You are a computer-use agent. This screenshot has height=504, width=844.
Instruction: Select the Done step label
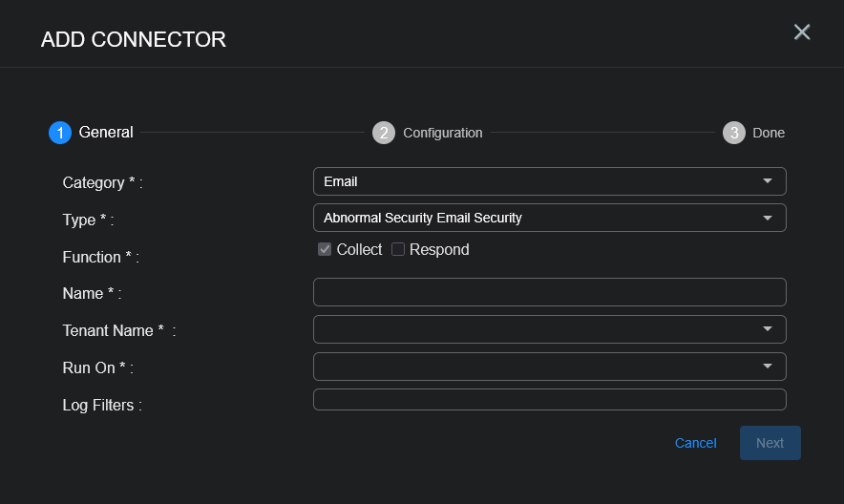coord(769,133)
